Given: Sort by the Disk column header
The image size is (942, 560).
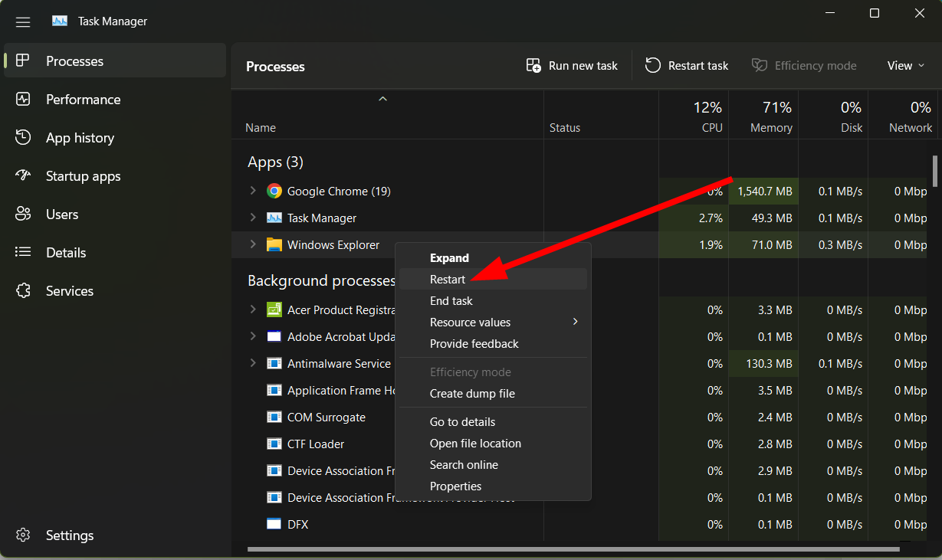Looking at the screenshot, I should click(x=833, y=115).
